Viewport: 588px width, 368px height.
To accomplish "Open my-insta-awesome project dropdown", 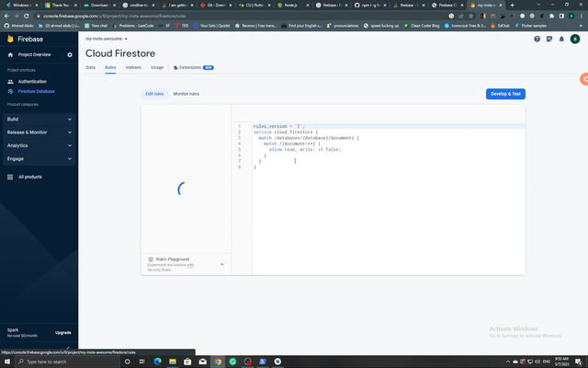I will point(107,39).
